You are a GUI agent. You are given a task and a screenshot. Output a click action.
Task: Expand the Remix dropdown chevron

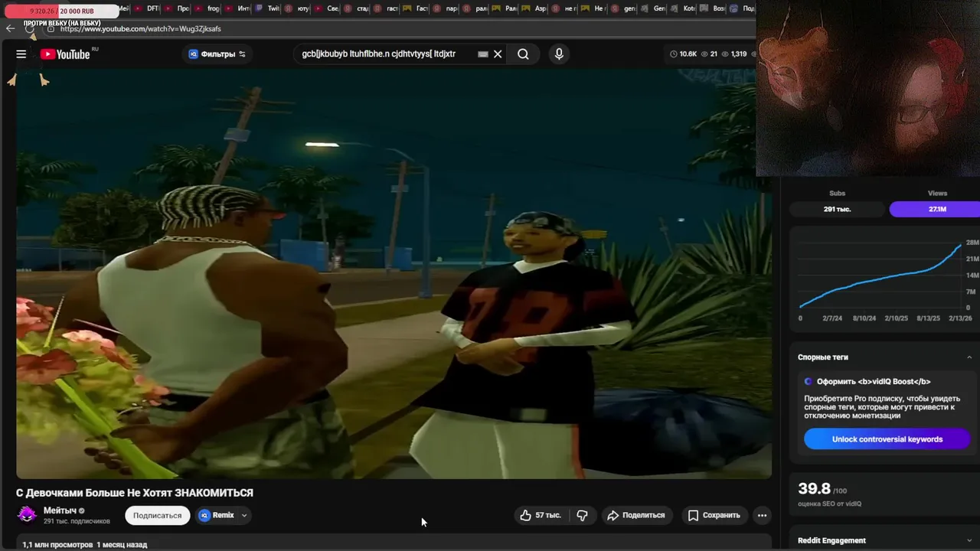click(x=244, y=515)
